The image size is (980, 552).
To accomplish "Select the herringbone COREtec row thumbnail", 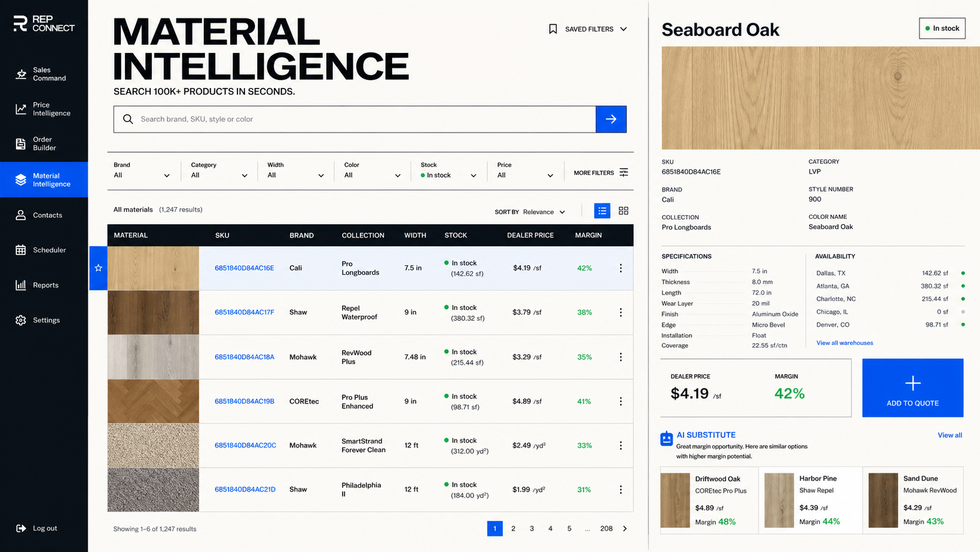I will point(153,402).
